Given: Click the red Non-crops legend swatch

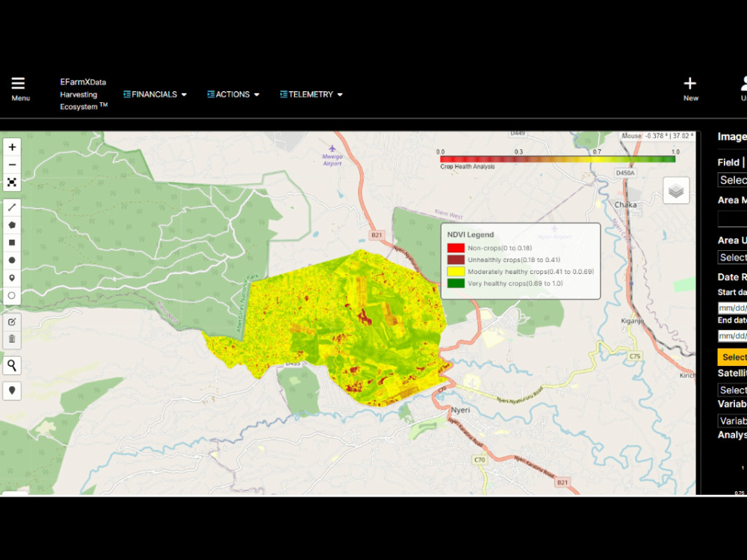Looking at the screenshot, I should point(456,248).
